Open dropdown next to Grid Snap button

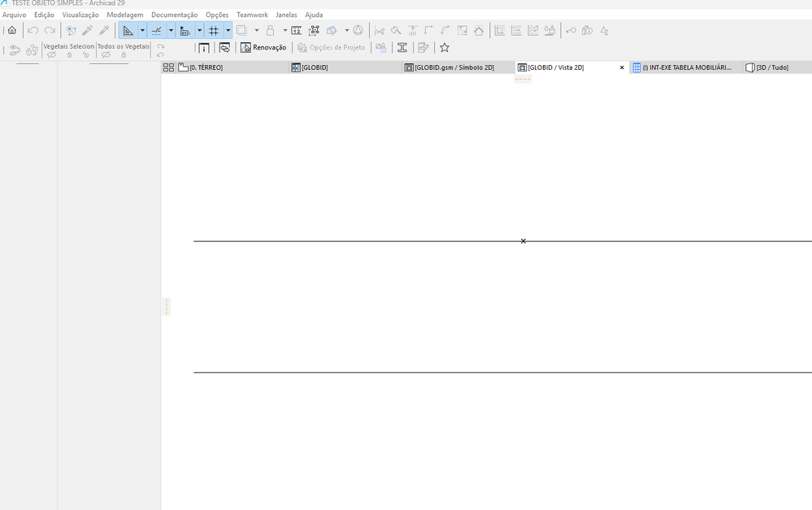point(228,31)
